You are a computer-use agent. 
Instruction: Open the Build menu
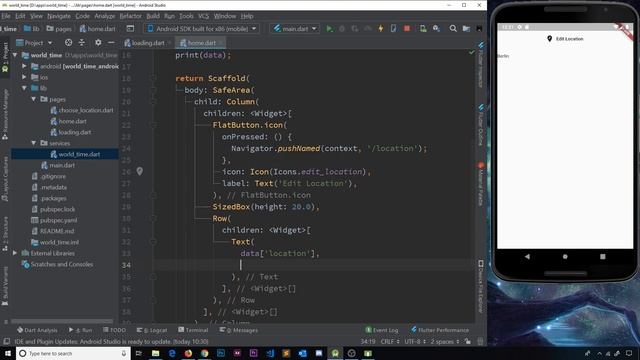coord(153,16)
